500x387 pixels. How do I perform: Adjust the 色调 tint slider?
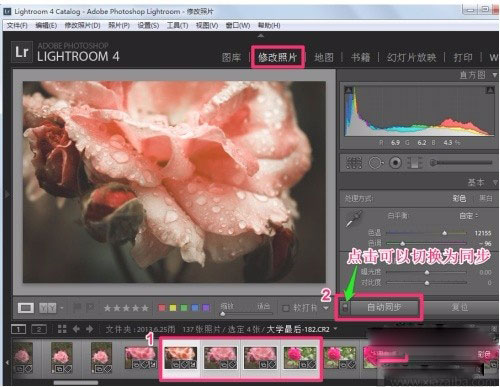426,243
